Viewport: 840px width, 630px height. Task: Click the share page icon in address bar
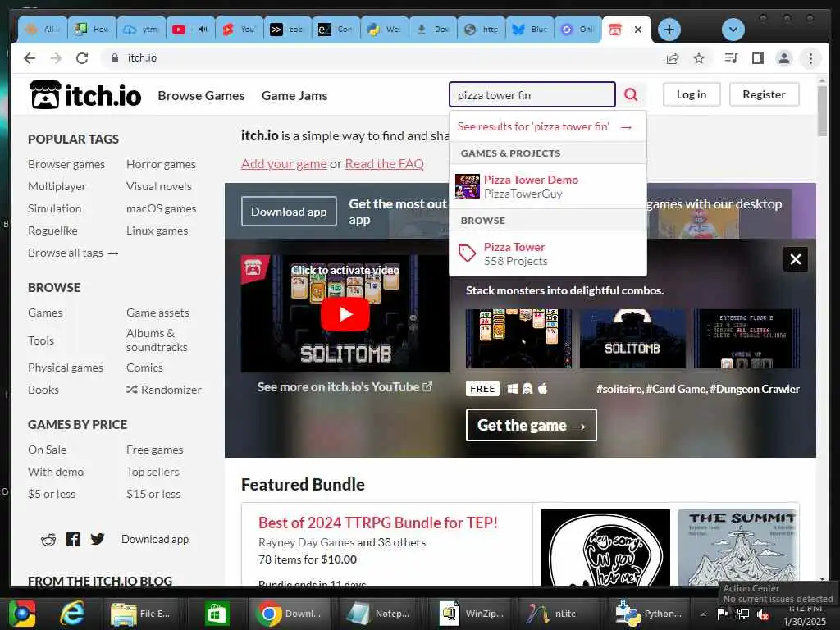[673, 58]
